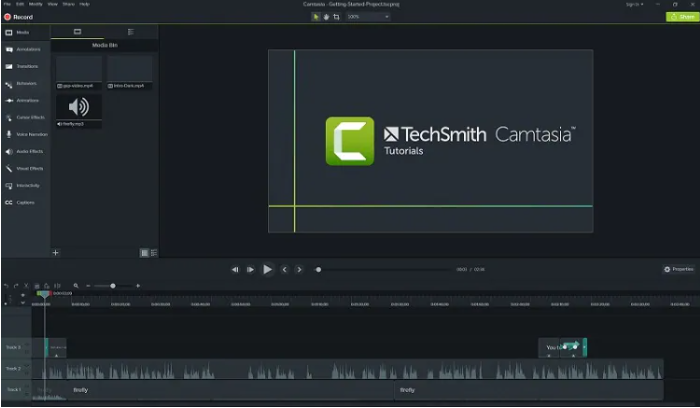Step to previous frame
The height and width of the screenshot is (408, 700).
tap(235, 269)
